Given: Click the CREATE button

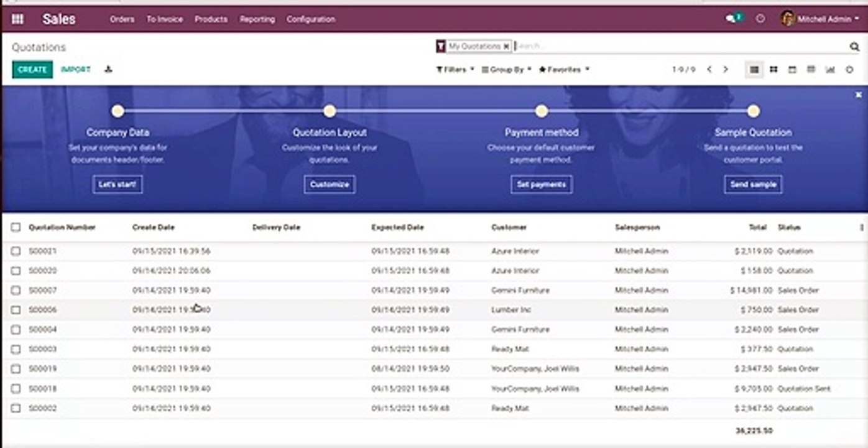Looking at the screenshot, I should [32, 70].
